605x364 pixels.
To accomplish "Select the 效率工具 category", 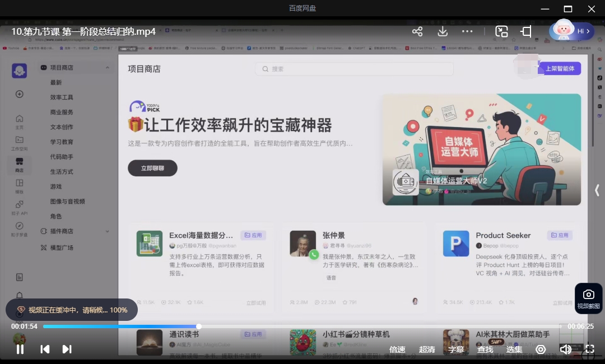I will [62, 97].
